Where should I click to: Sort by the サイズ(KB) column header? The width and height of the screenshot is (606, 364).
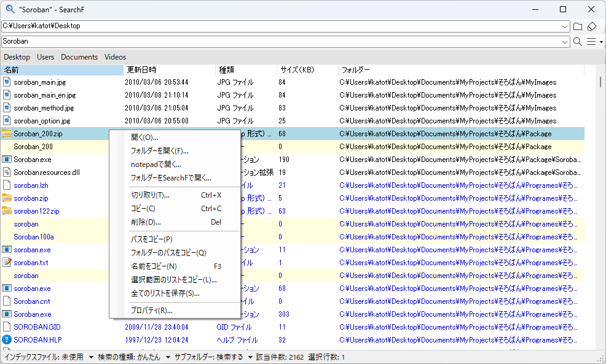click(307, 70)
